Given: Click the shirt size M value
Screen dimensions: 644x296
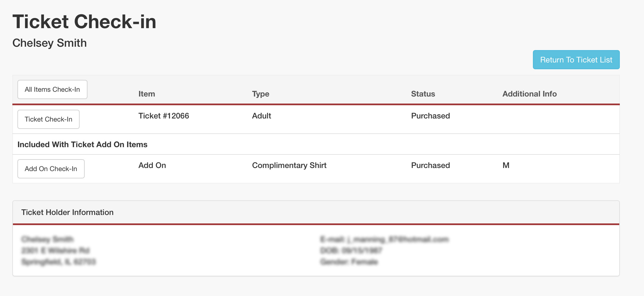Looking at the screenshot, I should tap(506, 165).
